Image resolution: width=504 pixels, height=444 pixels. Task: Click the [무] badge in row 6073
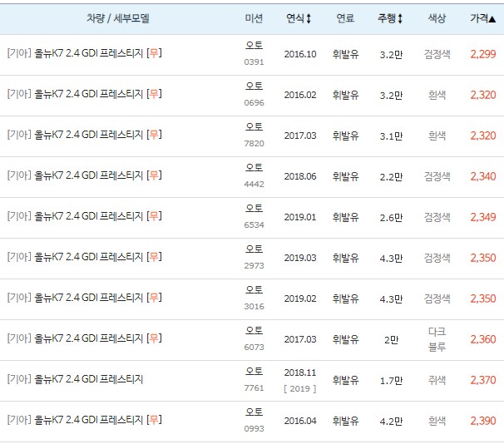coord(155,338)
